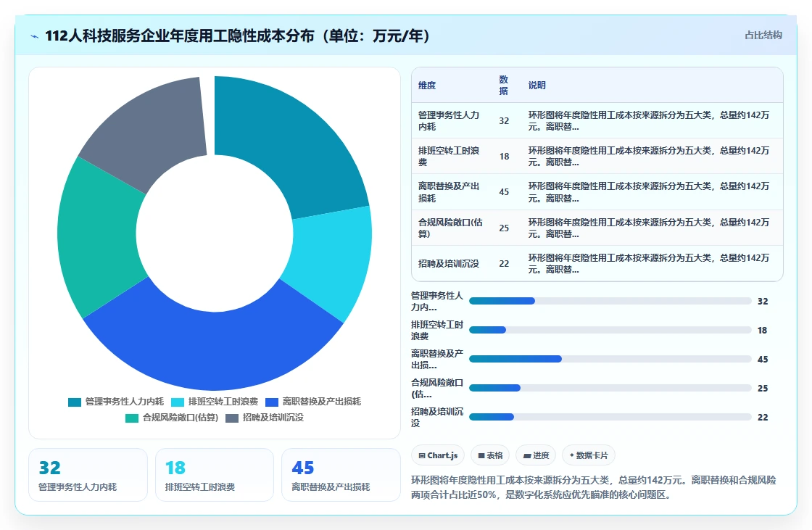
Task: Toggle the 合规风险敞口(估算) legend swatch
Action: pos(132,418)
